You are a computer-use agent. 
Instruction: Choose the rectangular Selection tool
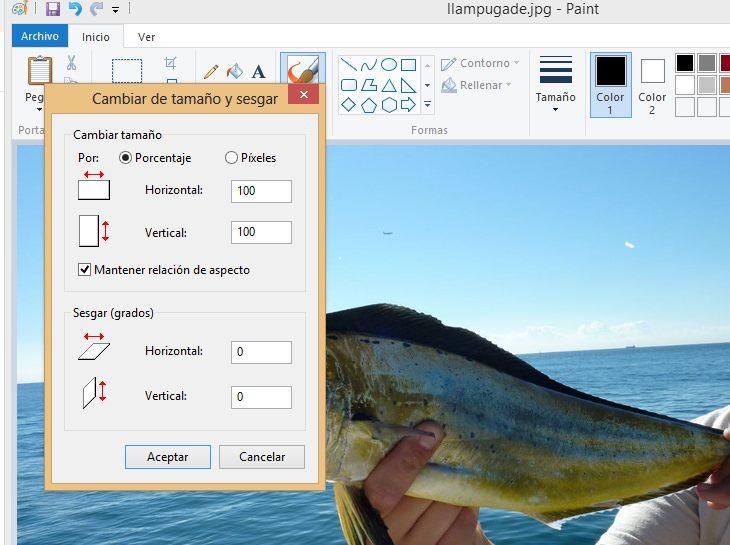127,71
